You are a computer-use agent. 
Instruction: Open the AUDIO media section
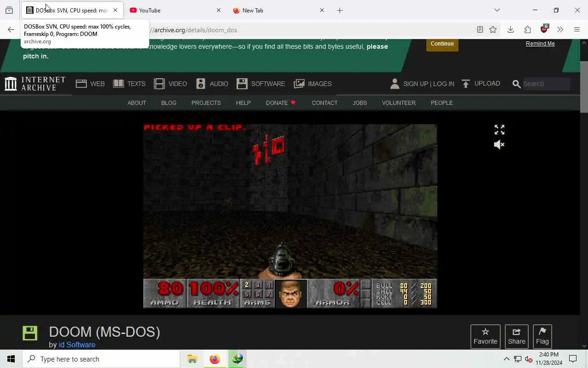(212, 84)
